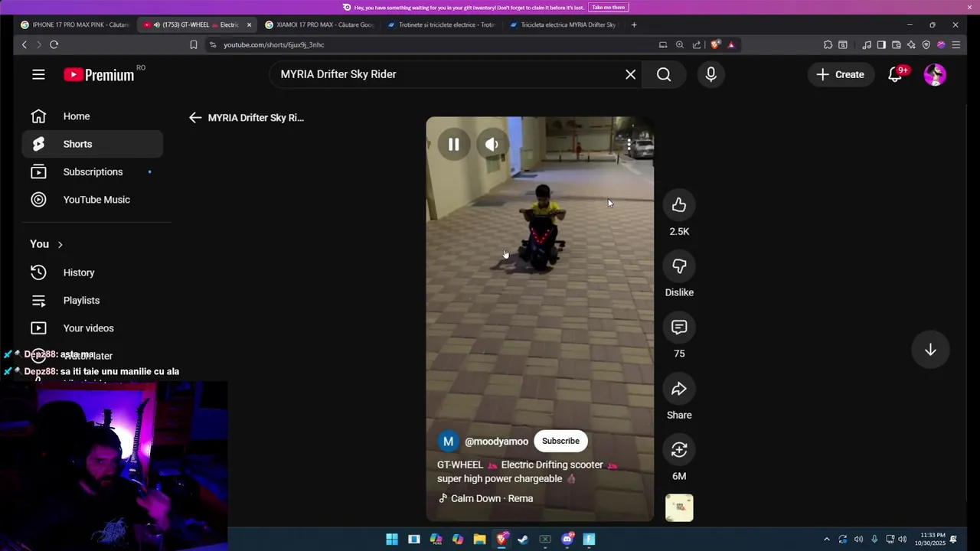
Task: Open @moodyamoo channel link
Action: pyautogui.click(x=496, y=442)
